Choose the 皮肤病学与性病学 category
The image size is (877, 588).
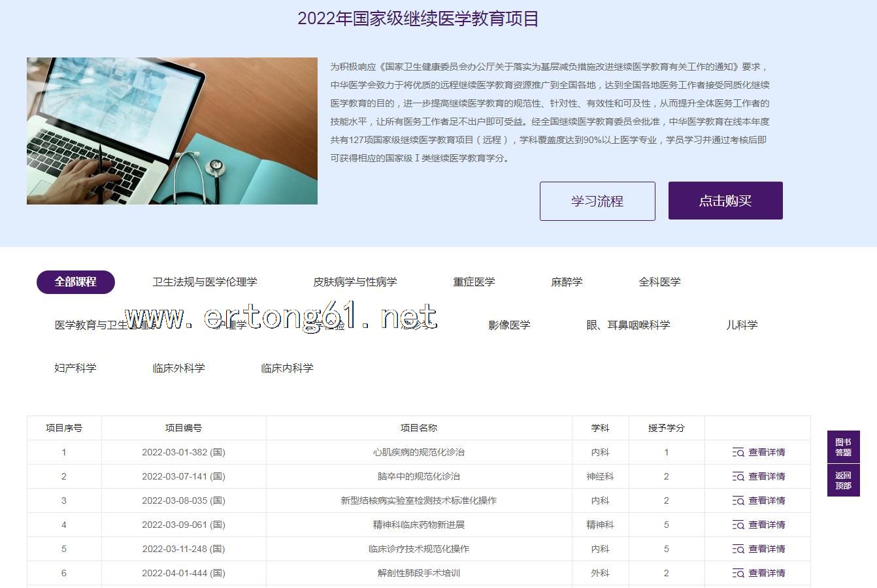pyautogui.click(x=355, y=282)
